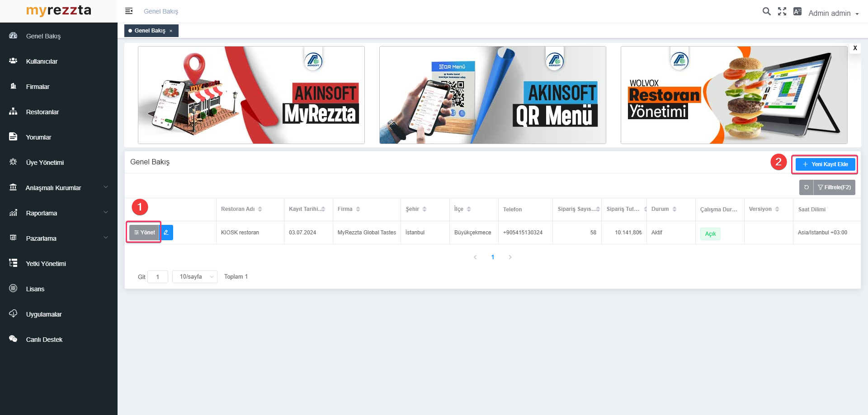Click the Genel Bakış breadcrumb in the header

pos(161,11)
